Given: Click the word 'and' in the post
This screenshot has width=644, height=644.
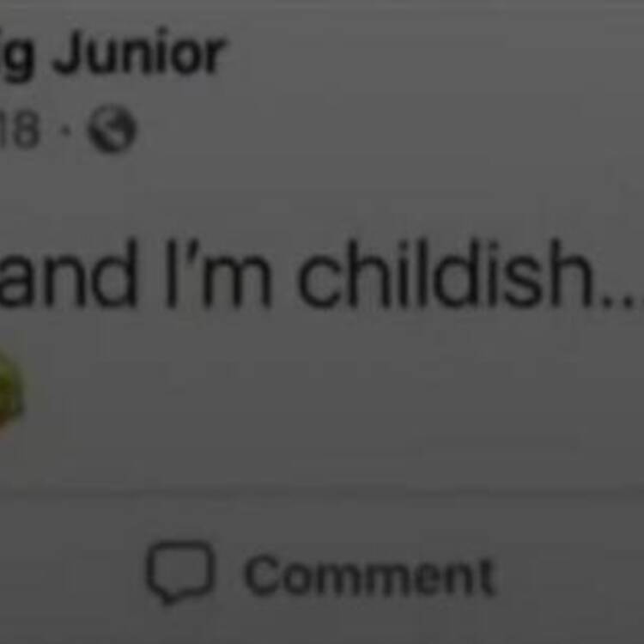Looking at the screenshot, I should 68,274.
